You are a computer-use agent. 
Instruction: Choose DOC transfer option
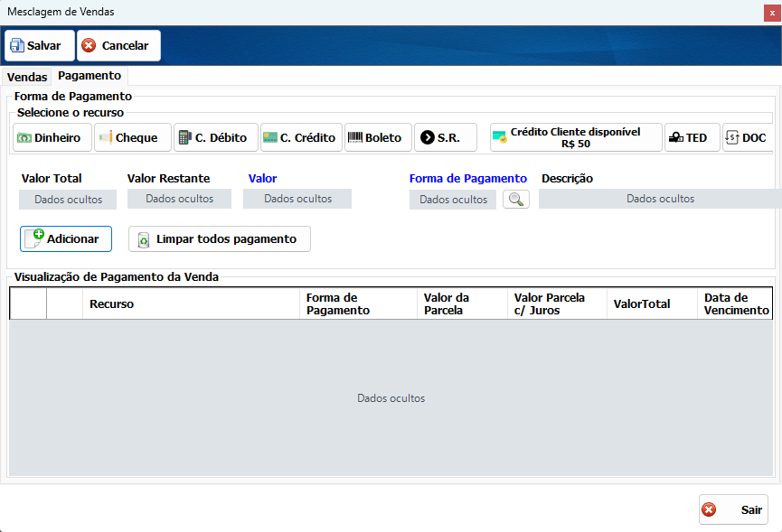[x=748, y=137]
